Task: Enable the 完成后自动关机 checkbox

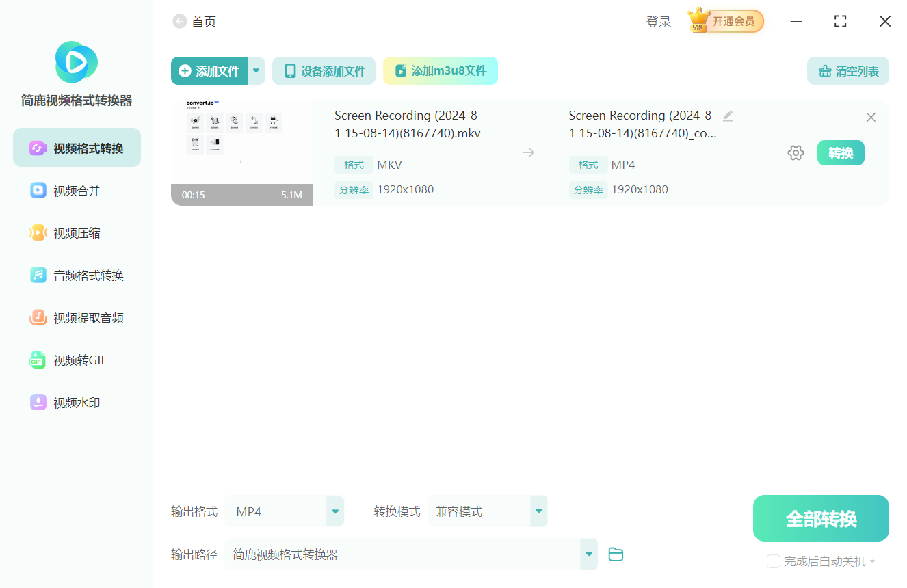Action: (x=774, y=561)
